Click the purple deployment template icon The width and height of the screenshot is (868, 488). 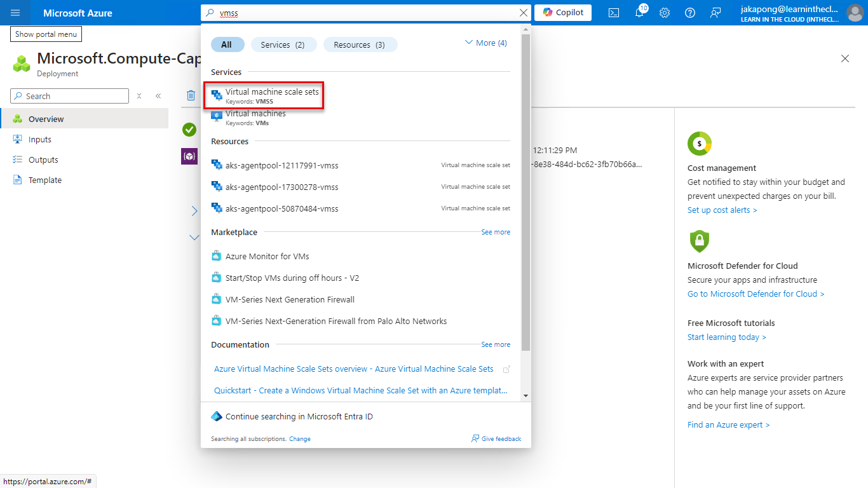189,156
